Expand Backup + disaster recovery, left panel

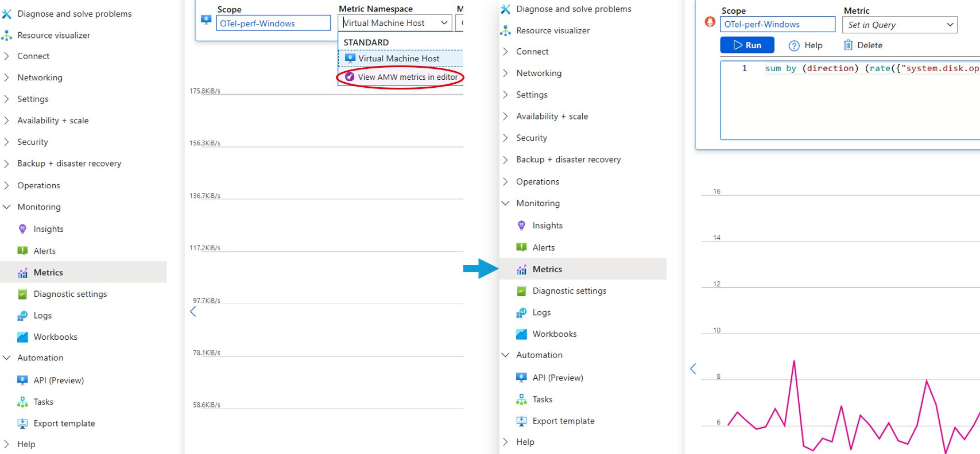6,164
